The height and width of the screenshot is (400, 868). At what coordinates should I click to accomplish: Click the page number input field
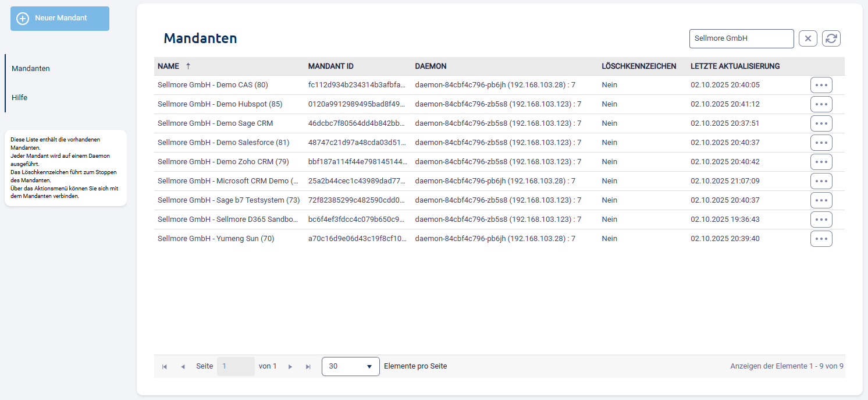coord(235,366)
